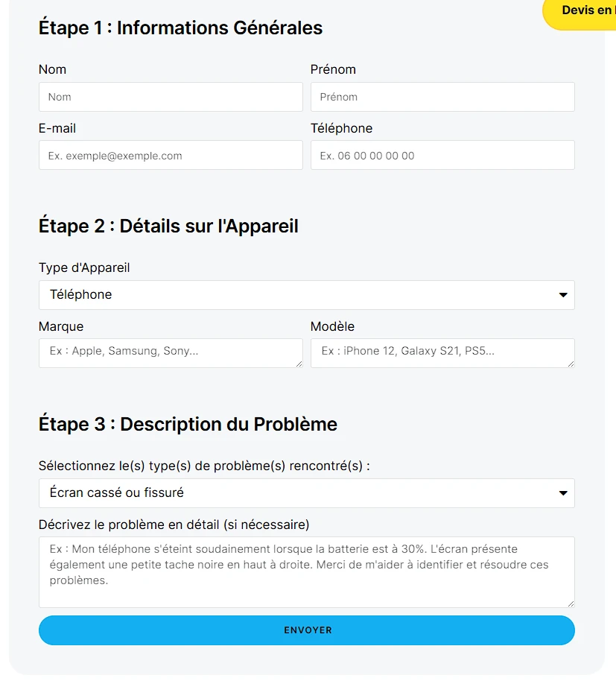Click the Type d'Appareil label
Viewport: 616px width, 681px height.
pos(84,267)
